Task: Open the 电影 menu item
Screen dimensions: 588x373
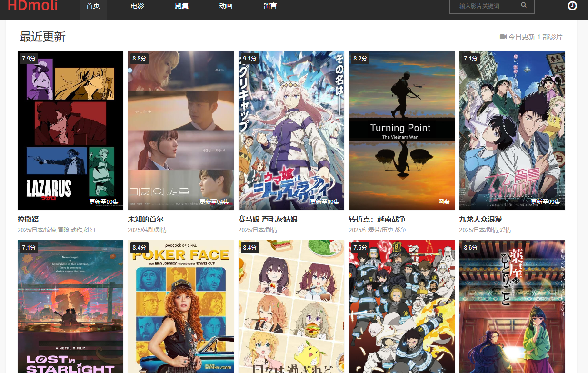Action: point(137,6)
